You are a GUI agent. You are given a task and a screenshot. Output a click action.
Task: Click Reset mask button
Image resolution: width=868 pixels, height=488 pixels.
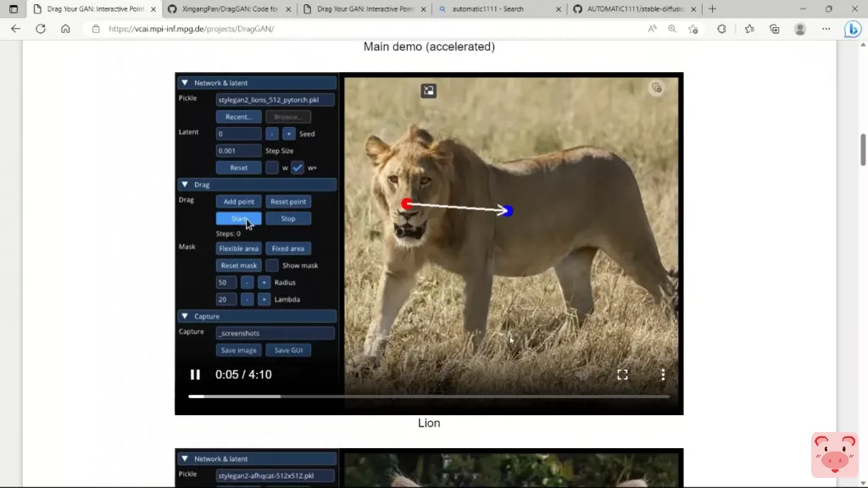pyautogui.click(x=238, y=265)
